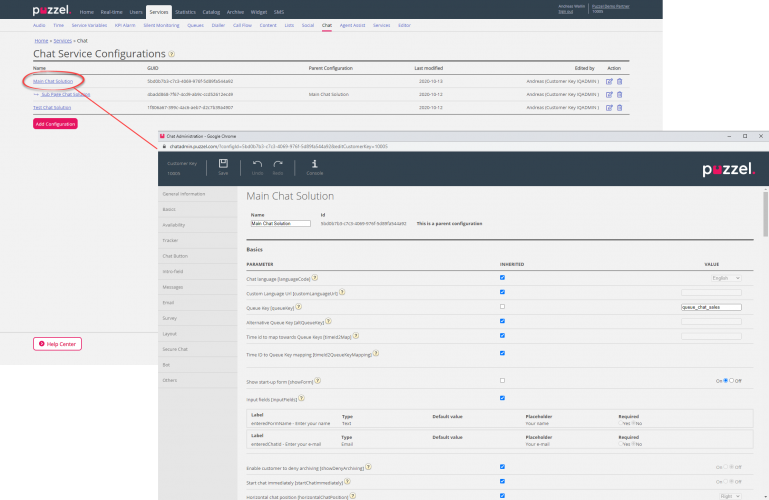Select On radio for Show start-up form
Screen dimensions: 769x500
click(726, 381)
